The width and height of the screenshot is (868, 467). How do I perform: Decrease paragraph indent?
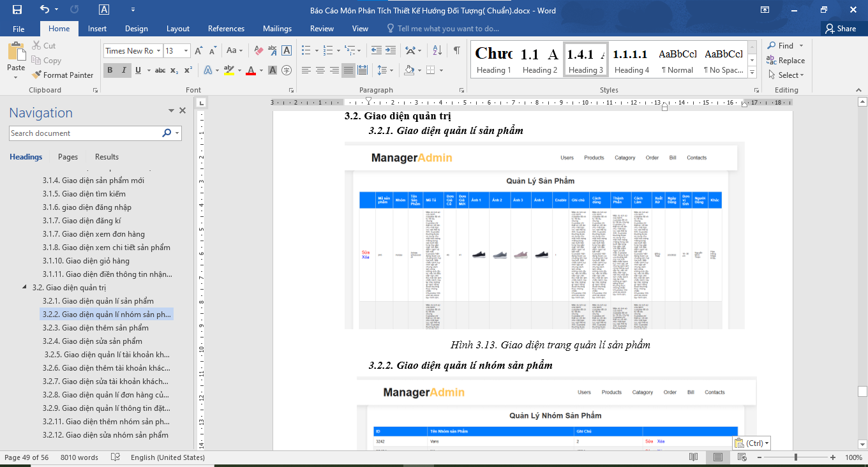pyautogui.click(x=377, y=50)
